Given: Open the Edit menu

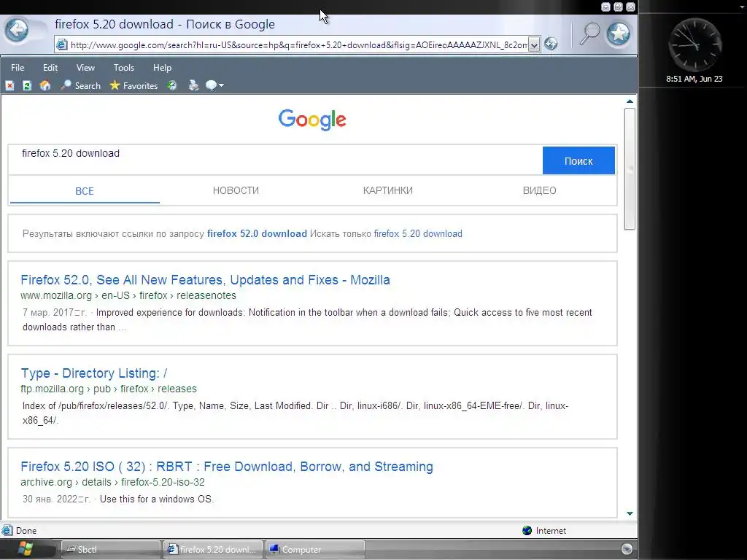Looking at the screenshot, I should click(50, 68).
